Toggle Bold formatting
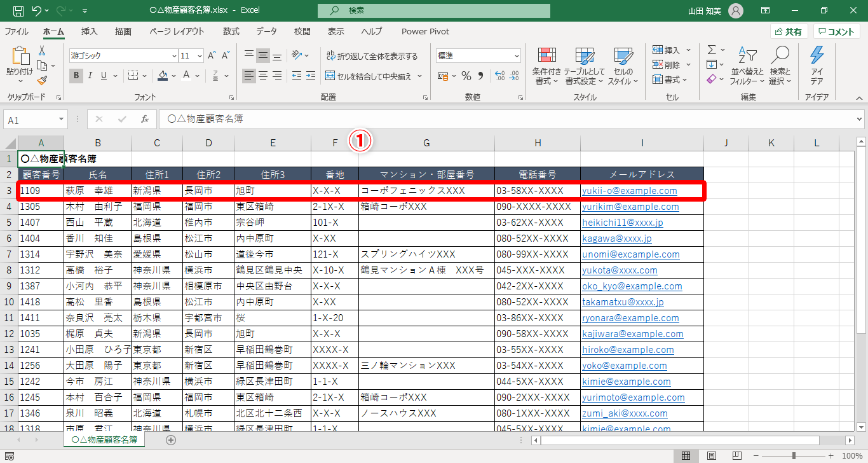The image size is (868, 463). click(76, 76)
